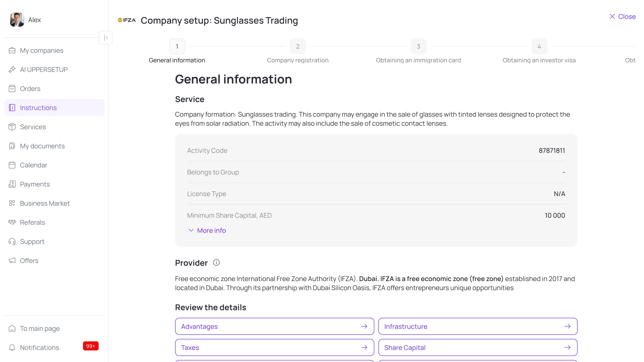Click the arrow on Infrastructure card
Viewport: 644px width, 362px height.
(568, 326)
